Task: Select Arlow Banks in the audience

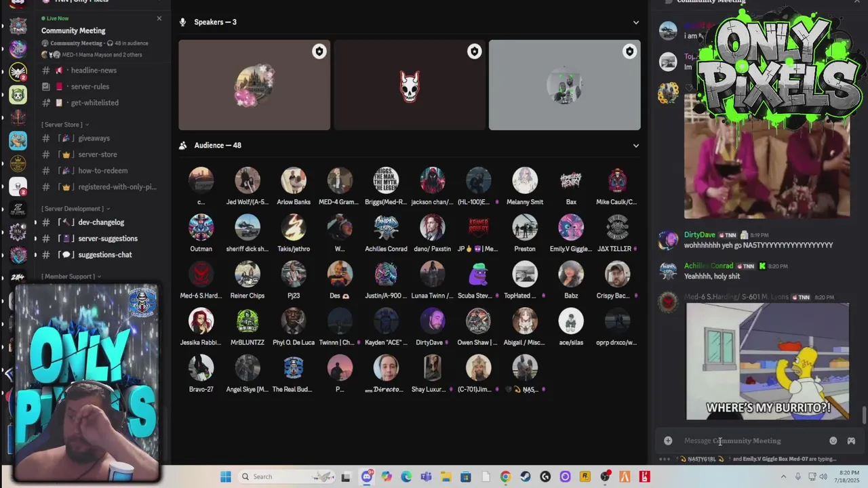Action: tap(294, 180)
